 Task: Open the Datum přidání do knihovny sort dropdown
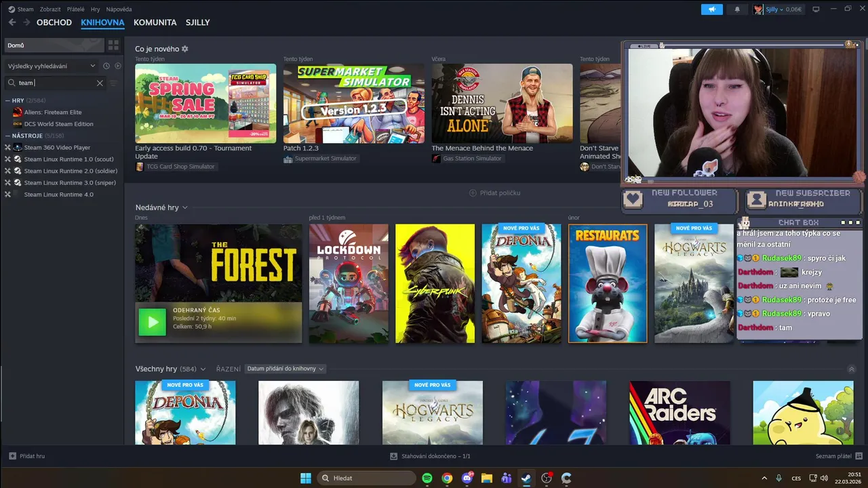285,369
